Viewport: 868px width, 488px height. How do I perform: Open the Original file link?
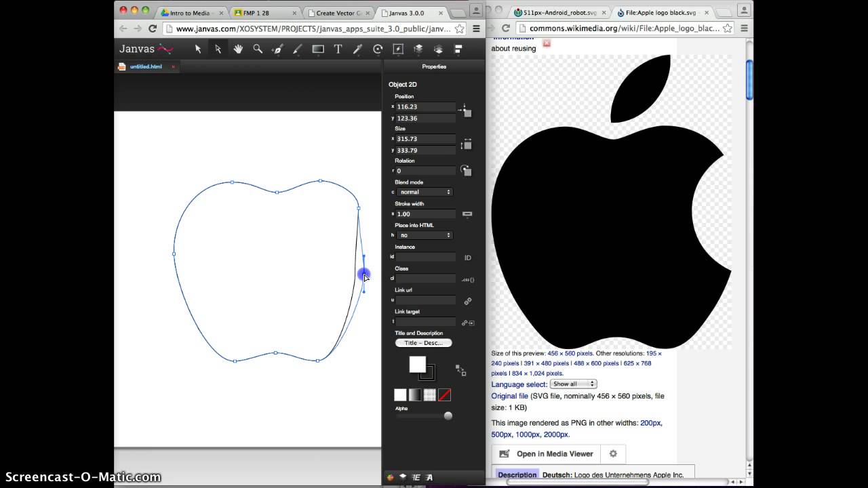tap(509, 396)
